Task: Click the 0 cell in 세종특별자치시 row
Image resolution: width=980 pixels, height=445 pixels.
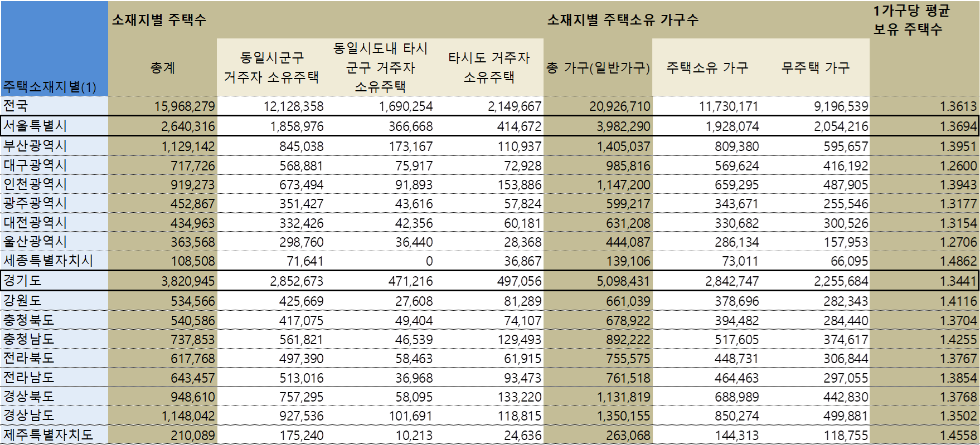Action: (380, 261)
